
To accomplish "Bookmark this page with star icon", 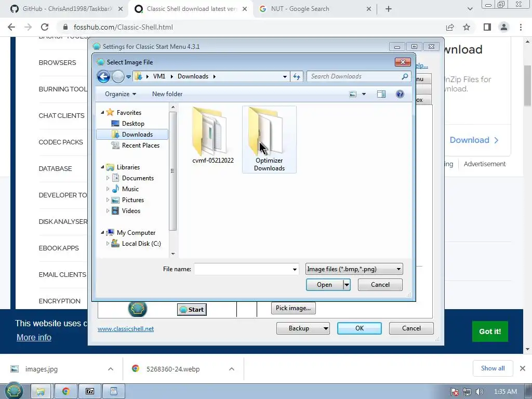I will [x=467, y=27].
